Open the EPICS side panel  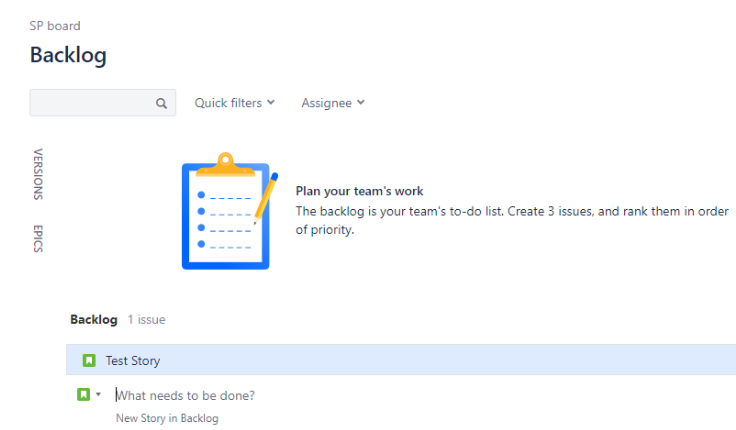pyautogui.click(x=38, y=238)
